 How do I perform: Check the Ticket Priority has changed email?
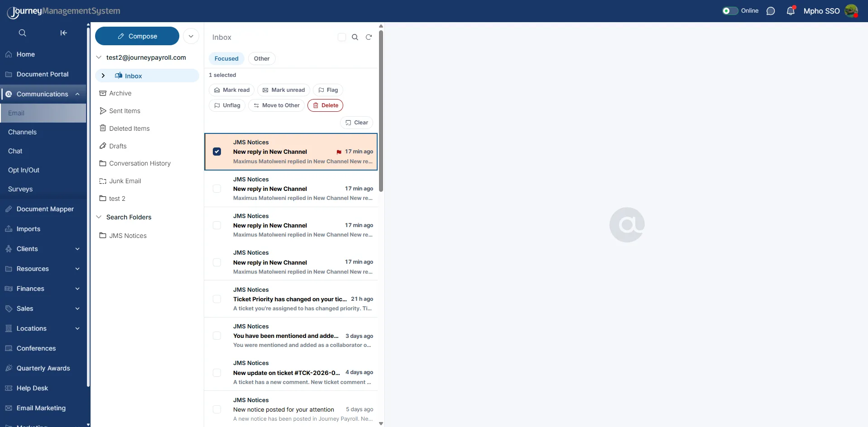coord(217,299)
